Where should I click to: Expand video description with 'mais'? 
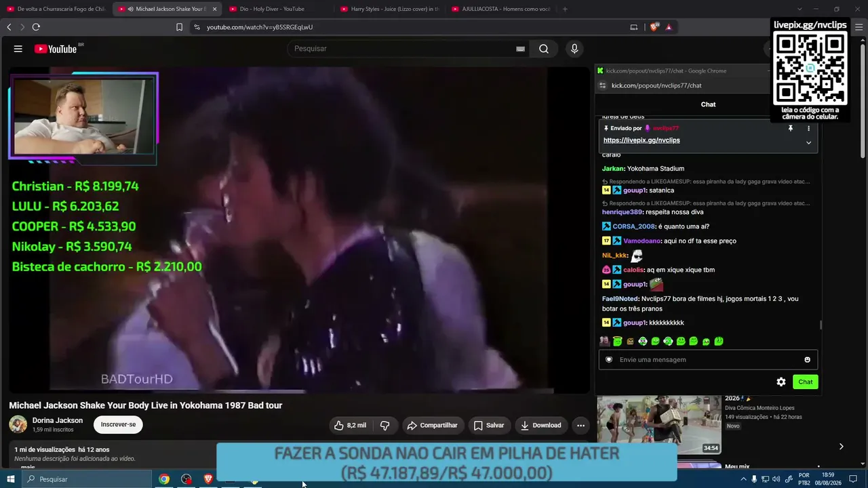[x=28, y=468]
